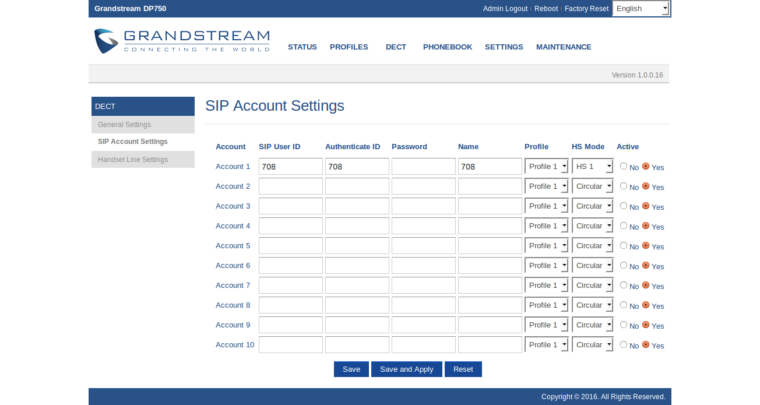Set Account 3 active to Yes
The image size is (760, 405).
pyautogui.click(x=645, y=206)
